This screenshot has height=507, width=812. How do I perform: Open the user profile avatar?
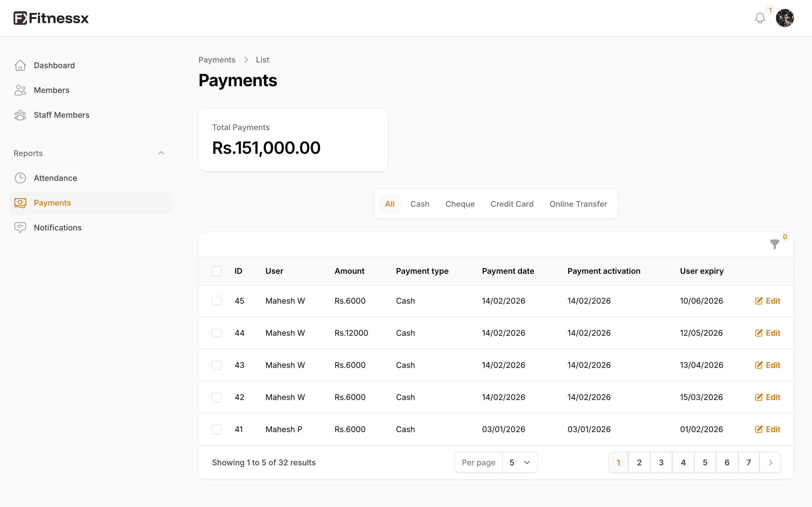(784, 18)
